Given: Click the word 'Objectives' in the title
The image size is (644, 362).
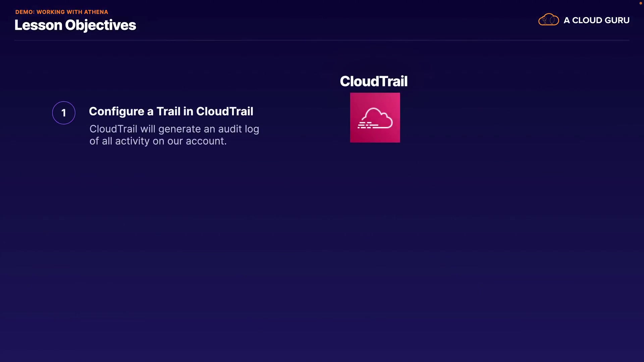Looking at the screenshot, I should pos(101,25).
